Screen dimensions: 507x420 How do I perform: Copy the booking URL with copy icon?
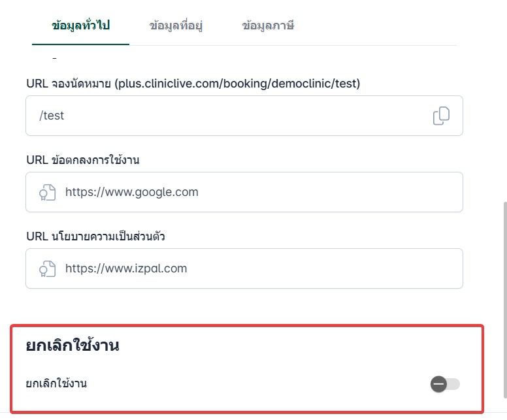click(x=441, y=116)
